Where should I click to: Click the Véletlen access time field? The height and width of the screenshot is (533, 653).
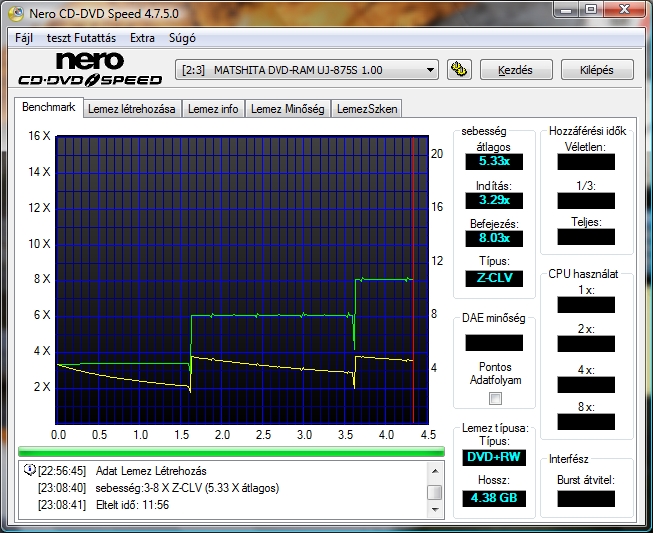point(586,162)
